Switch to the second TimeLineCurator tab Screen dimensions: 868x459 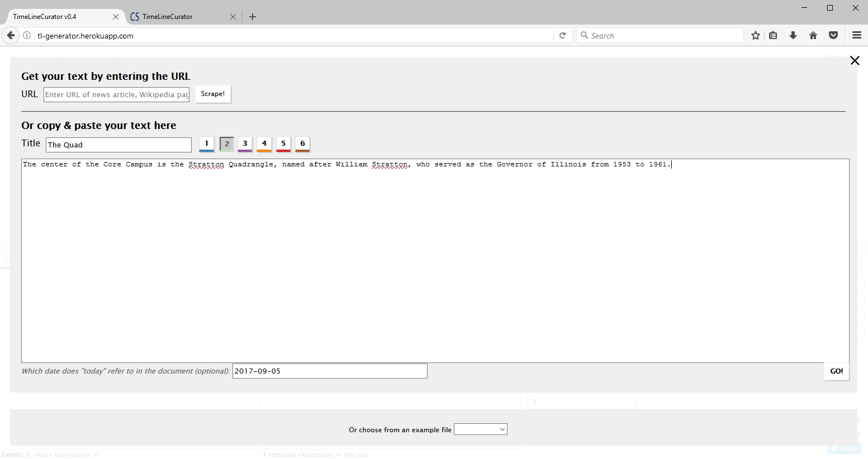(178, 17)
